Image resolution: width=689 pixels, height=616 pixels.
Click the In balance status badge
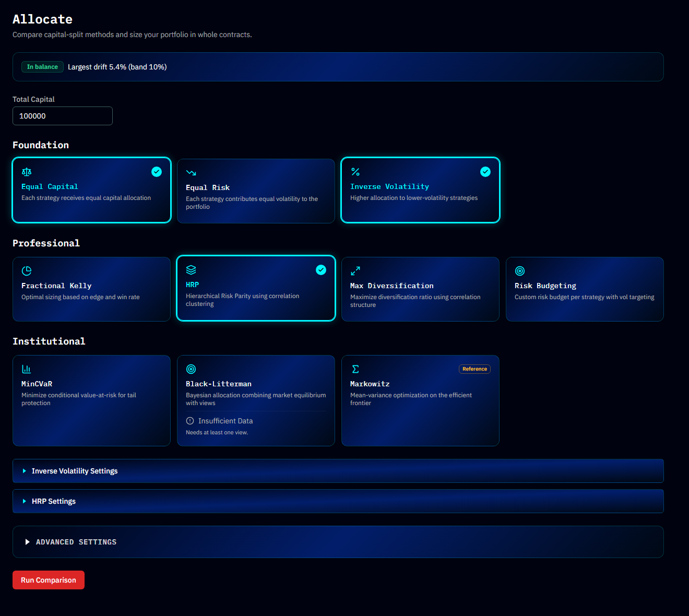pos(42,67)
